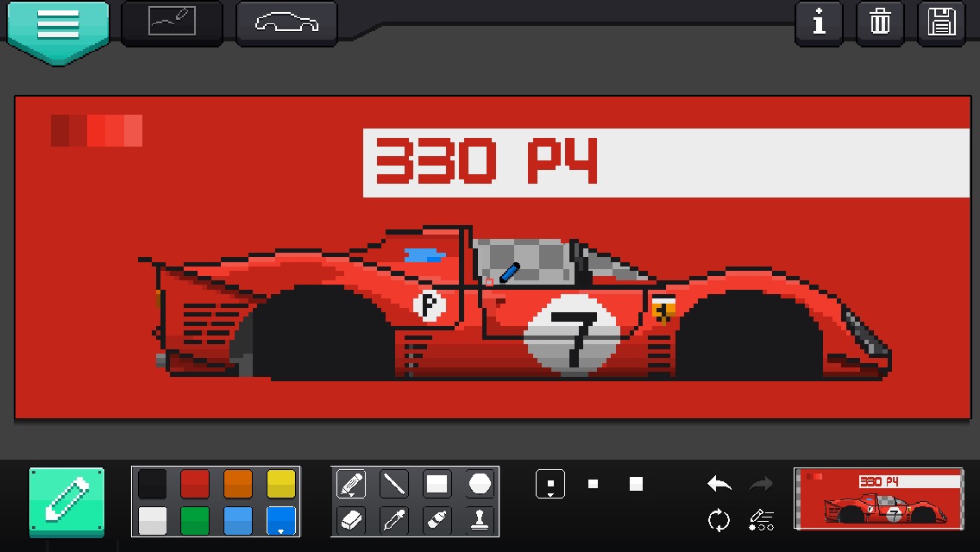Choose the large brush size

(x=636, y=484)
